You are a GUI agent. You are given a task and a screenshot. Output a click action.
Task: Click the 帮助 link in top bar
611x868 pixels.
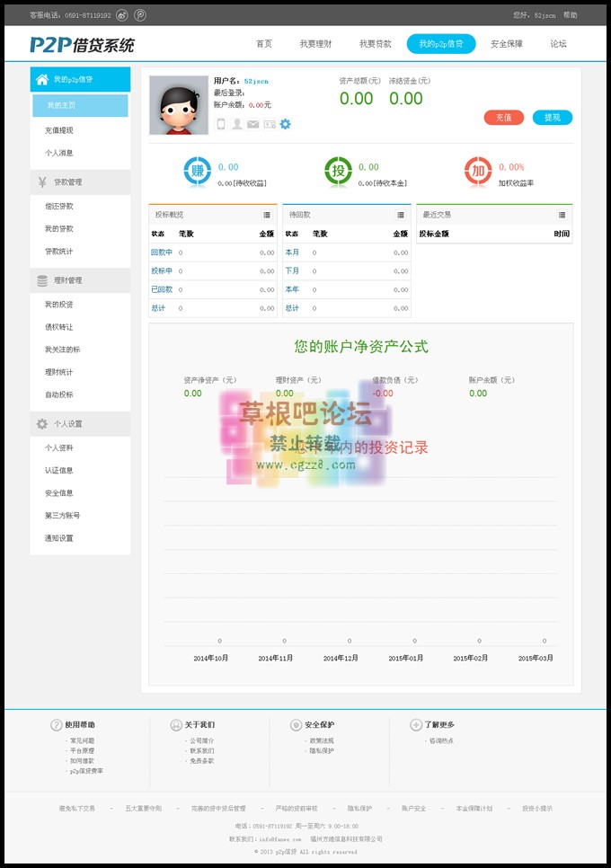pyautogui.click(x=570, y=15)
